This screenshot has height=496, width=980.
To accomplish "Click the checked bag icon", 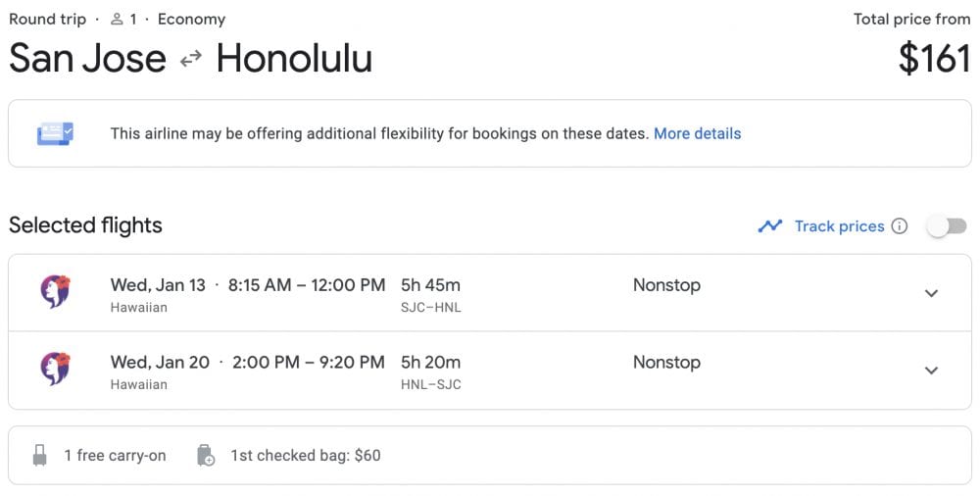I will coord(206,455).
